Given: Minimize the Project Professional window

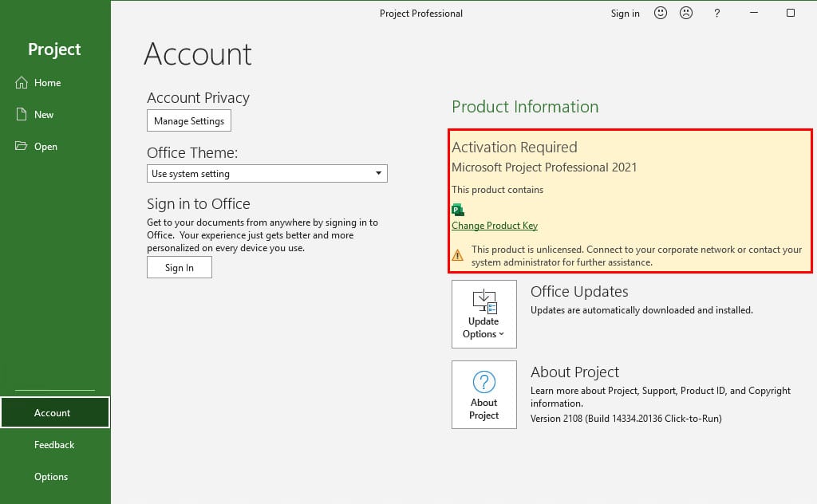Looking at the screenshot, I should (x=754, y=13).
